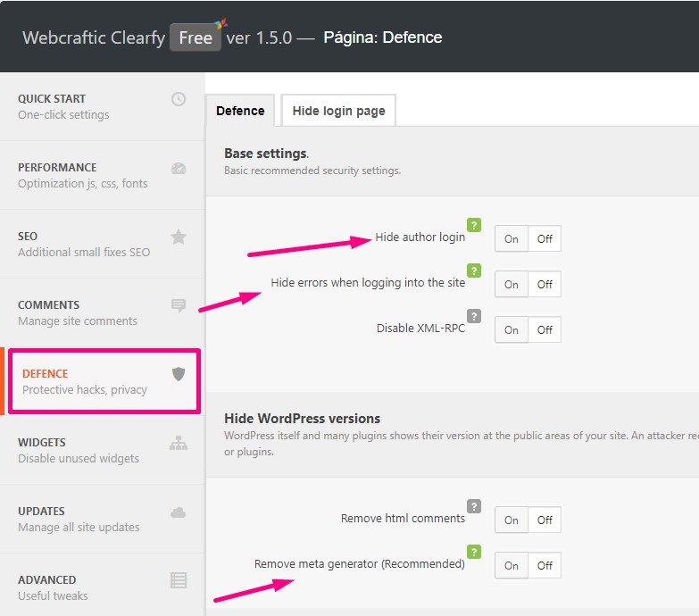Image resolution: width=699 pixels, height=616 pixels.
Task: Turn Off Disable XML-RPC
Action: click(545, 329)
